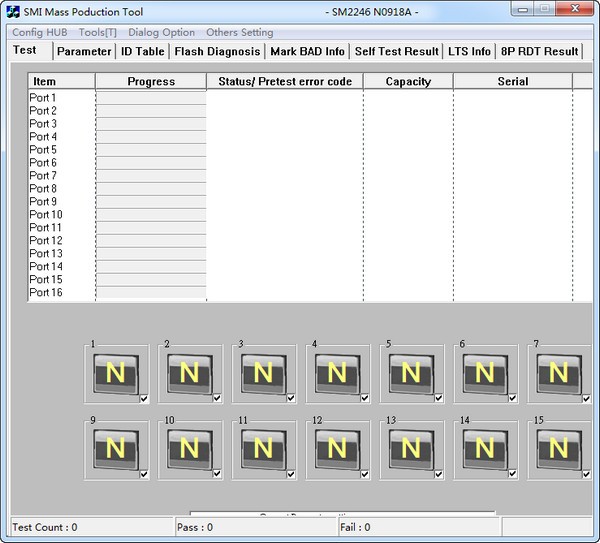
Task: Click port 5 N status icon
Action: 411,374
